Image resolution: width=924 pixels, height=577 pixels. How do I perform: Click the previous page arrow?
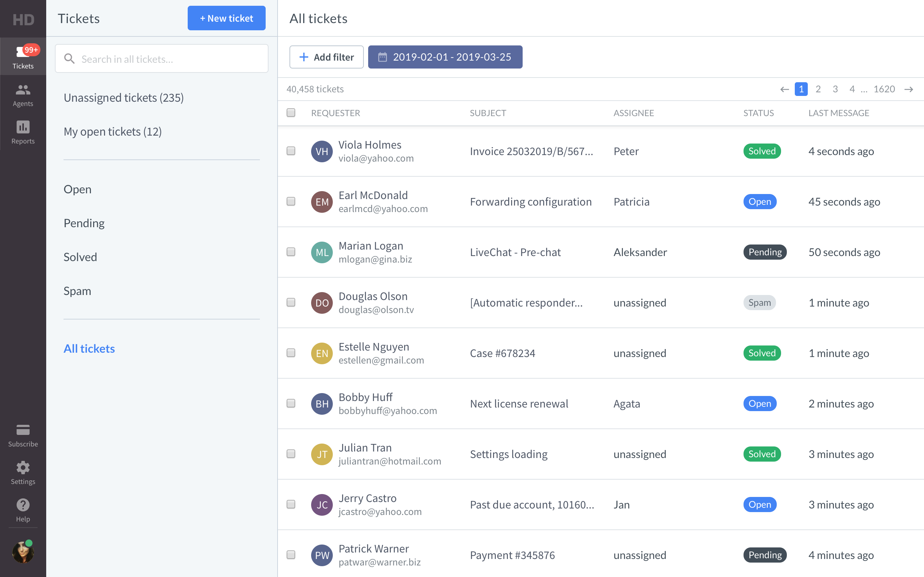click(784, 89)
